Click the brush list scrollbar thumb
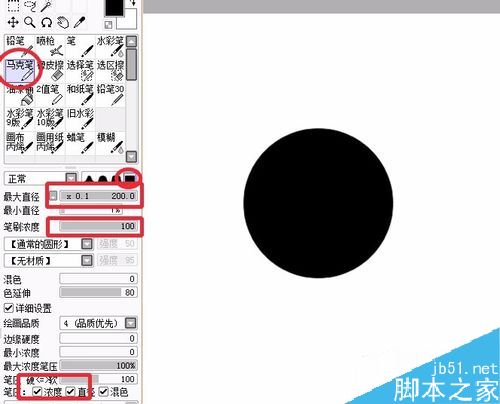 (x=132, y=64)
